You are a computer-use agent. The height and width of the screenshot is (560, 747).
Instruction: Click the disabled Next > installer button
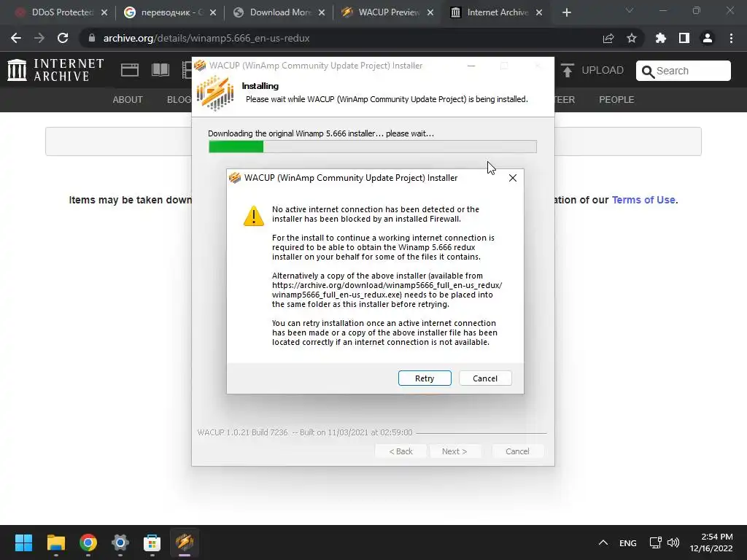pyautogui.click(x=454, y=451)
